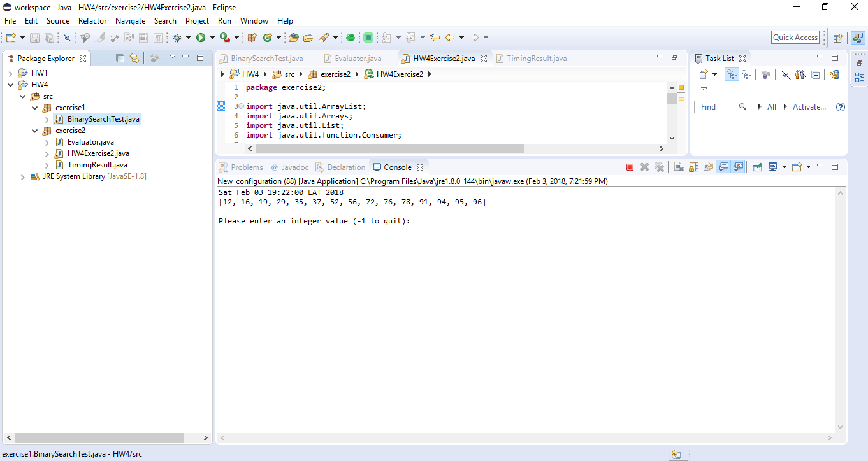Screen dimensions: 868x461
Task: Open the Java perspective icon
Action: [857, 37]
